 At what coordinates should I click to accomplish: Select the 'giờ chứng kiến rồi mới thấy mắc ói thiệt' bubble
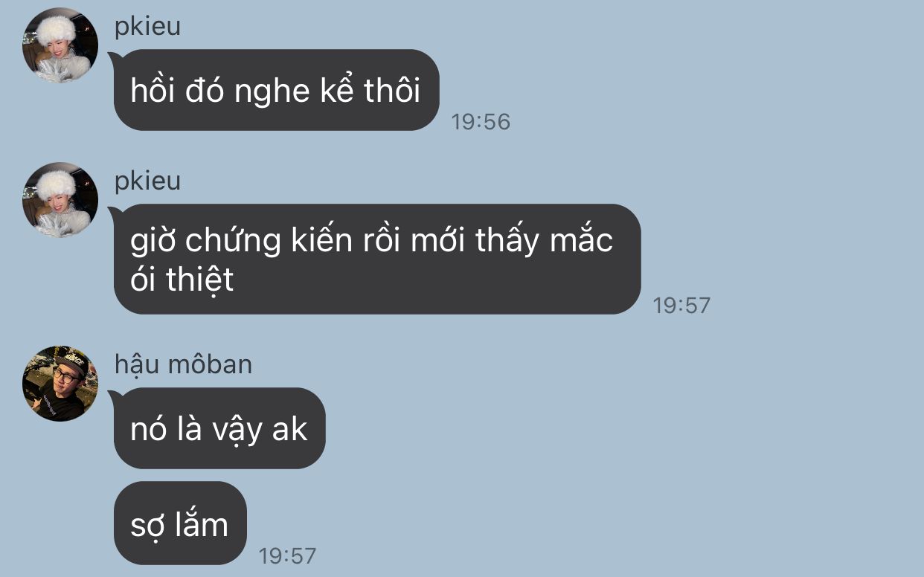(376, 259)
